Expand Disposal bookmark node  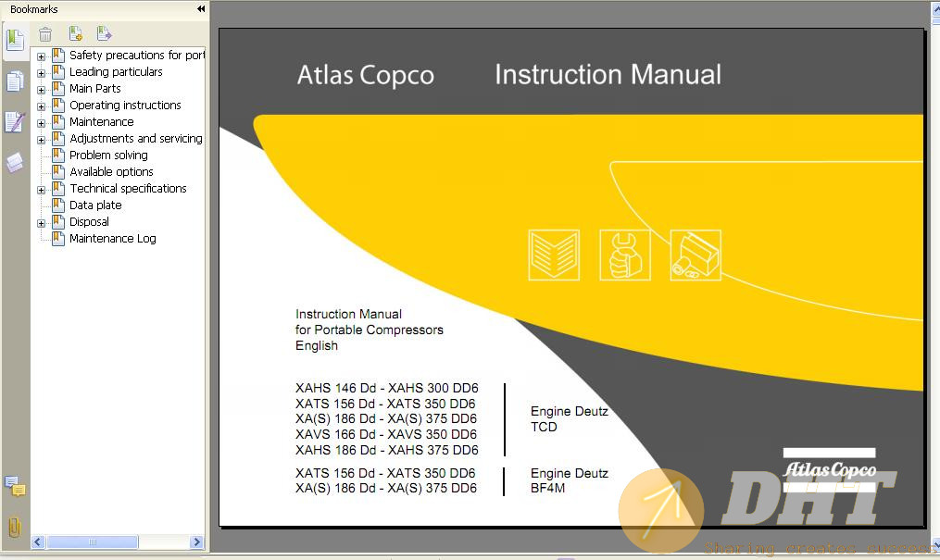pos(41,223)
